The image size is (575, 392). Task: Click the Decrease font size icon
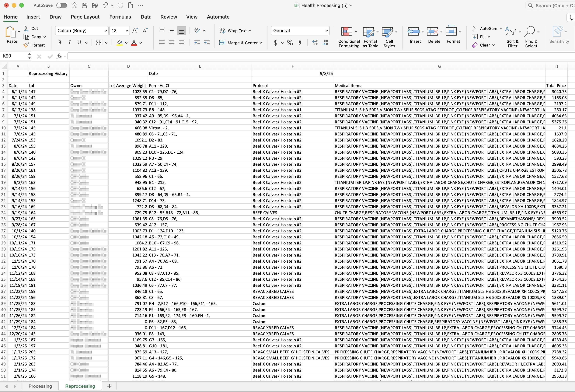tap(145, 30)
